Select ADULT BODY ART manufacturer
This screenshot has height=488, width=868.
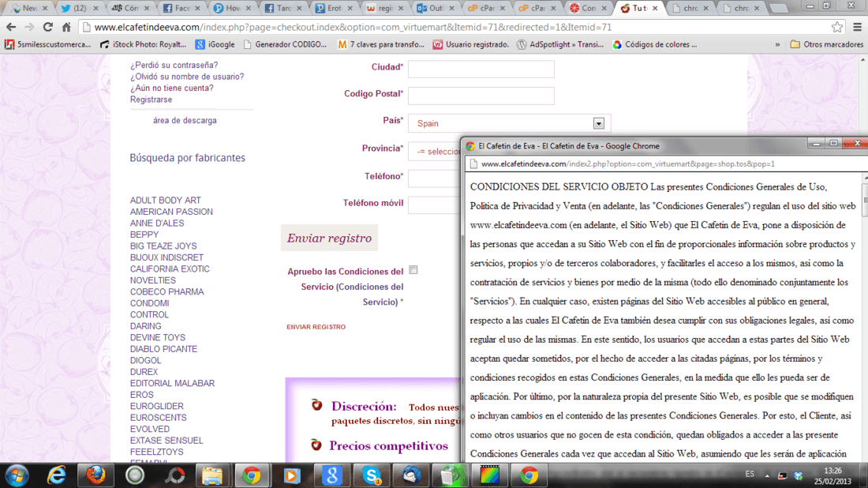pyautogui.click(x=166, y=200)
